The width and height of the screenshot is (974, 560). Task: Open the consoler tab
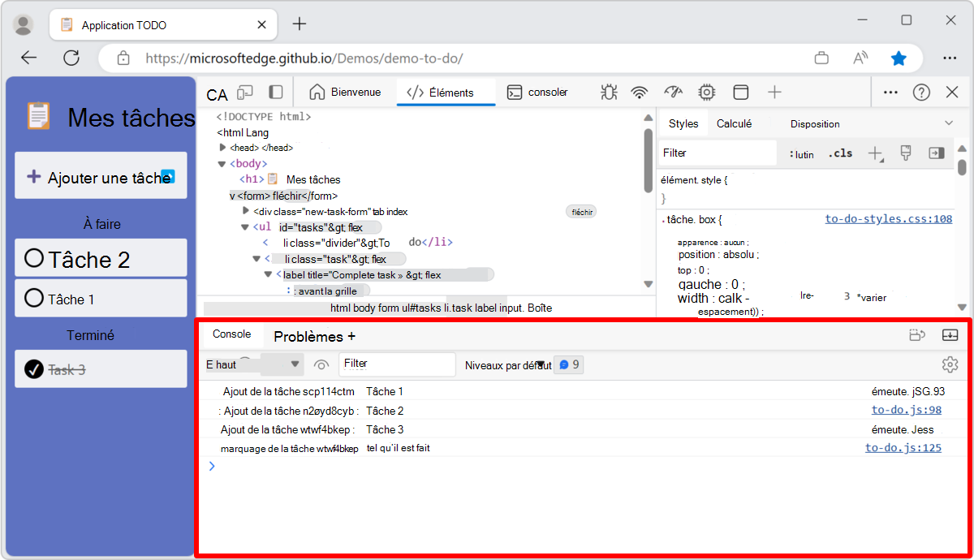(x=537, y=93)
